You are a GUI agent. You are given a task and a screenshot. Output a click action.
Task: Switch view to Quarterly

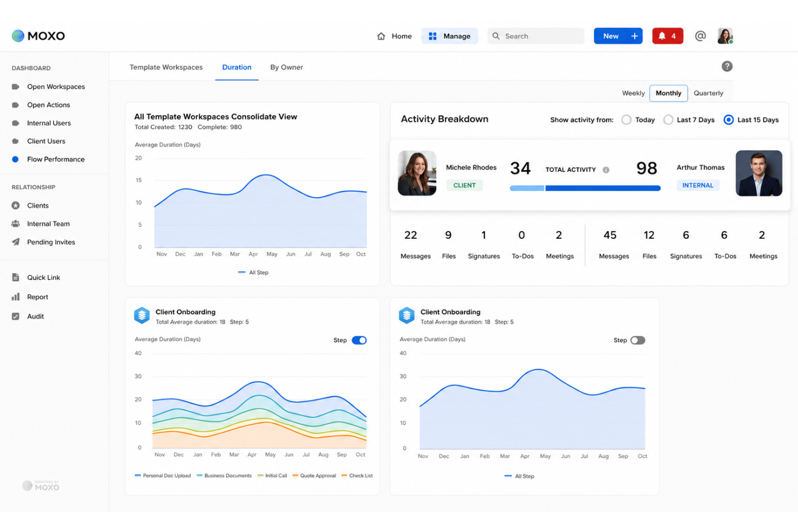point(708,93)
